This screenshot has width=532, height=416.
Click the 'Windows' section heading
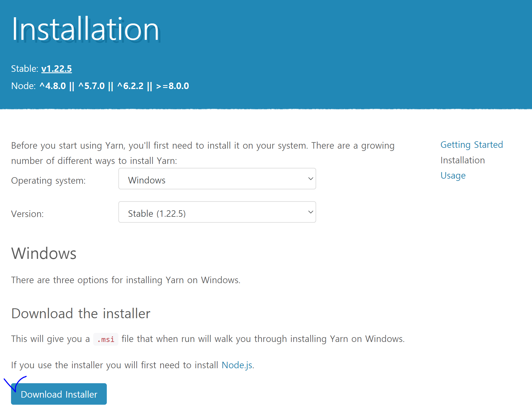[44, 253]
